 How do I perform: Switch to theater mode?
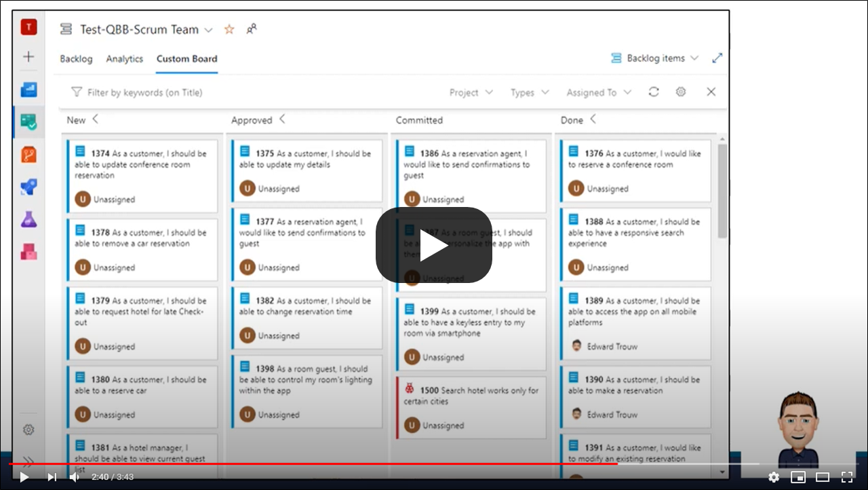click(823, 477)
